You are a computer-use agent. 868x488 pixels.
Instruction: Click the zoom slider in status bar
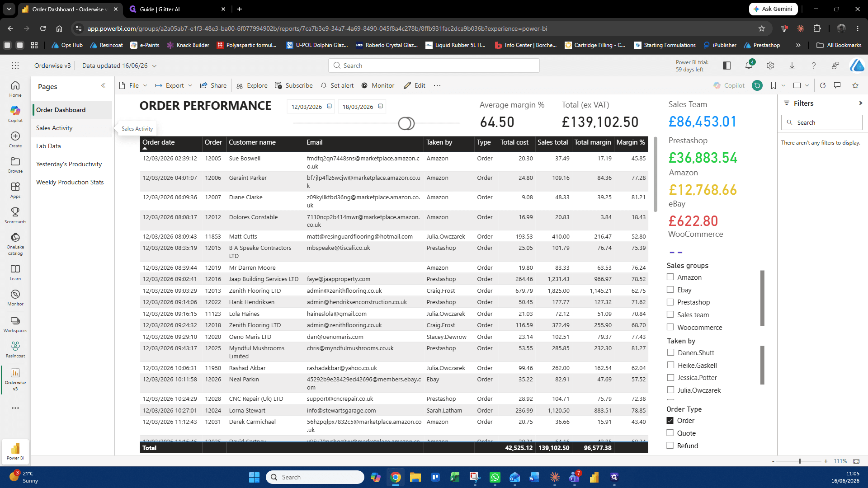click(x=799, y=461)
